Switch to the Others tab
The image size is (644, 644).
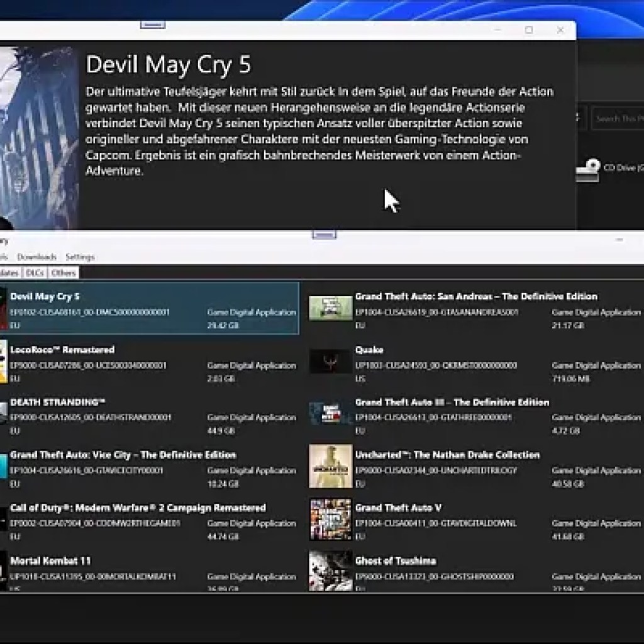tap(64, 273)
